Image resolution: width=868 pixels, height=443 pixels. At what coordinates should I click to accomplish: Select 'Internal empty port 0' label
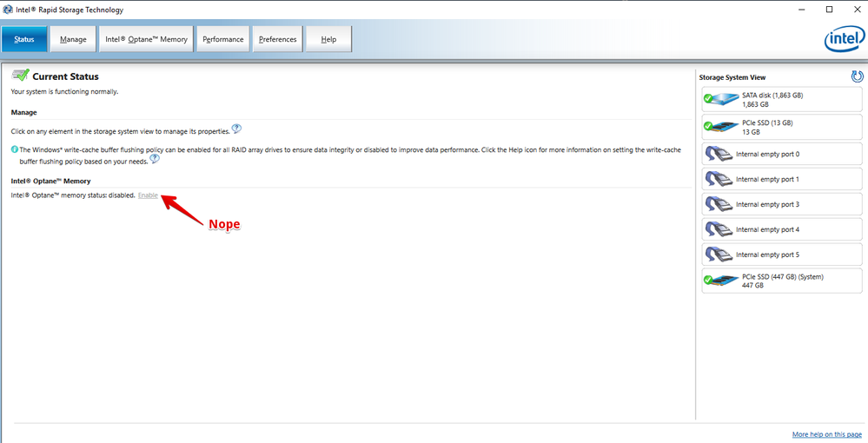[x=768, y=155]
